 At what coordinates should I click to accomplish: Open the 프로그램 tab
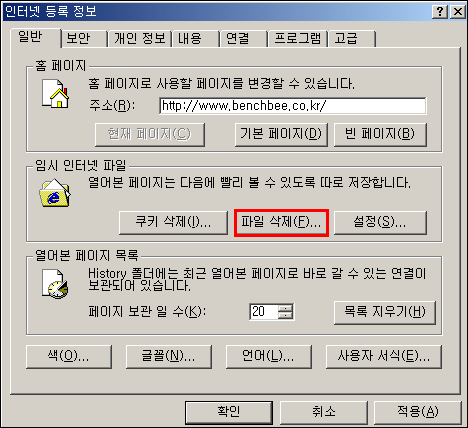(x=298, y=39)
